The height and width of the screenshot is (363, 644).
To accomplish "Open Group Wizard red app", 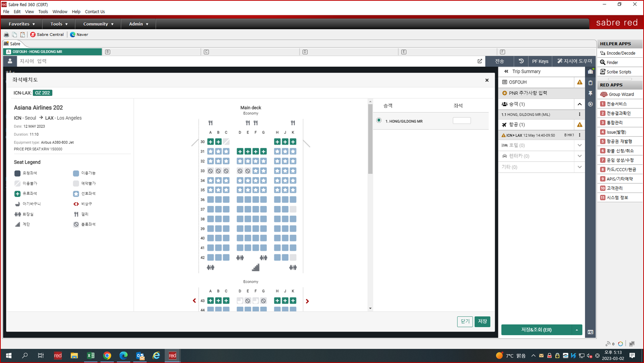I will (x=620, y=94).
